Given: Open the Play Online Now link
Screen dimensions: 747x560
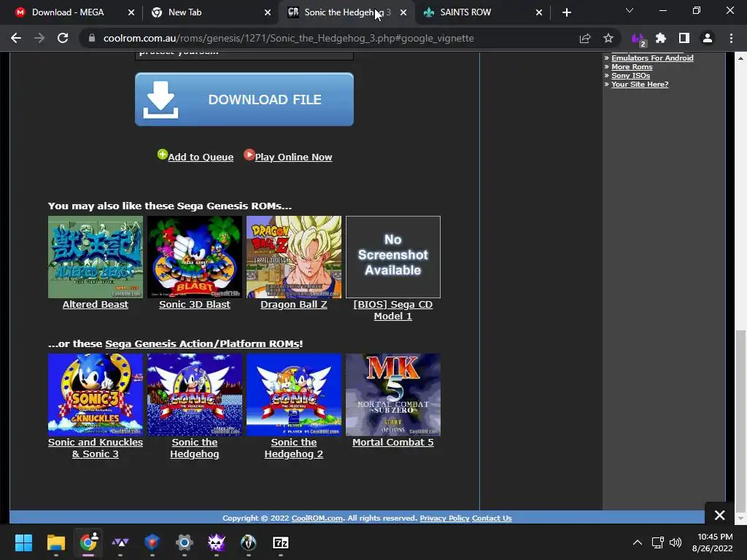Looking at the screenshot, I should click(x=293, y=157).
